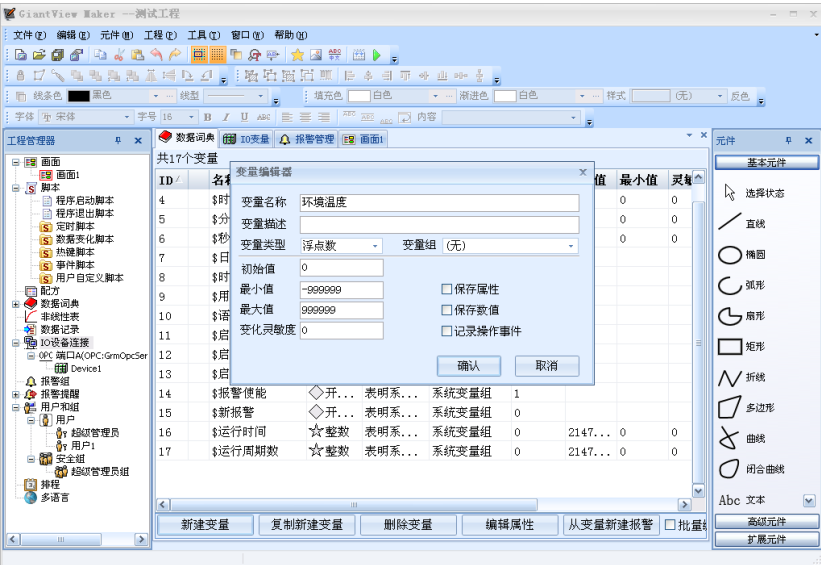
Task: Click the 新建变量 button
Action: 205,525
